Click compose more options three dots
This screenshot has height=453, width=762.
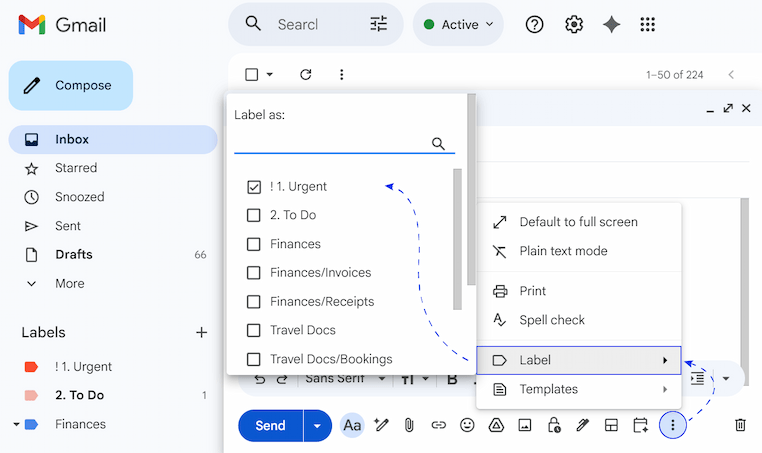pos(673,425)
